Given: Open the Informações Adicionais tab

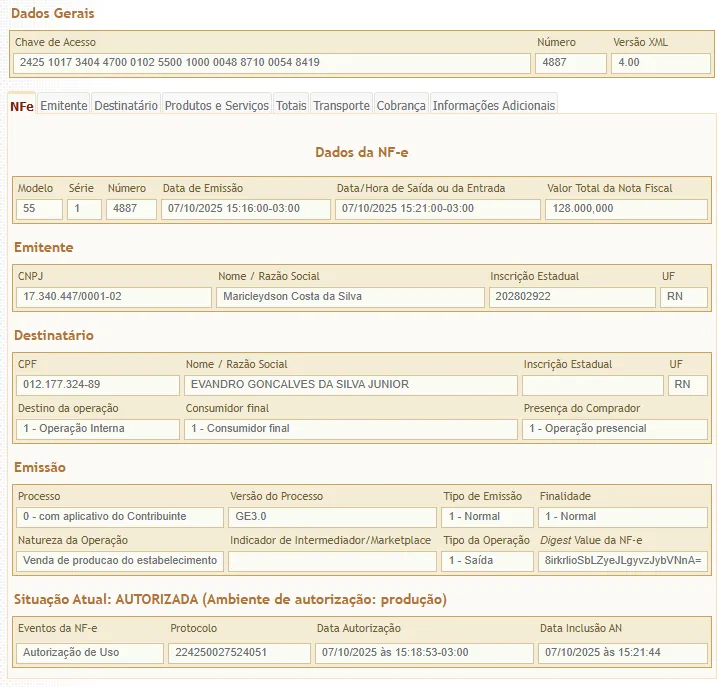Looking at the screenshot, I should tap(493, 105).
